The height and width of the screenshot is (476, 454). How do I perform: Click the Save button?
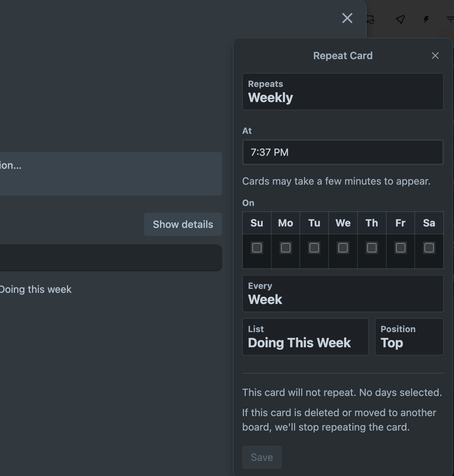[262, 457]
